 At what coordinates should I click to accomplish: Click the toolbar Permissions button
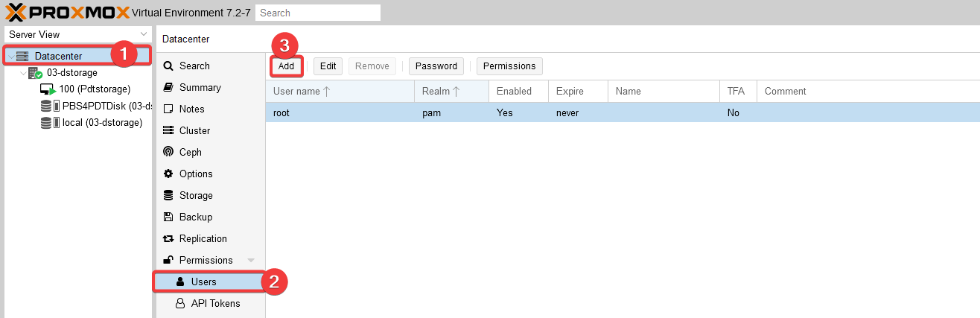509,66
